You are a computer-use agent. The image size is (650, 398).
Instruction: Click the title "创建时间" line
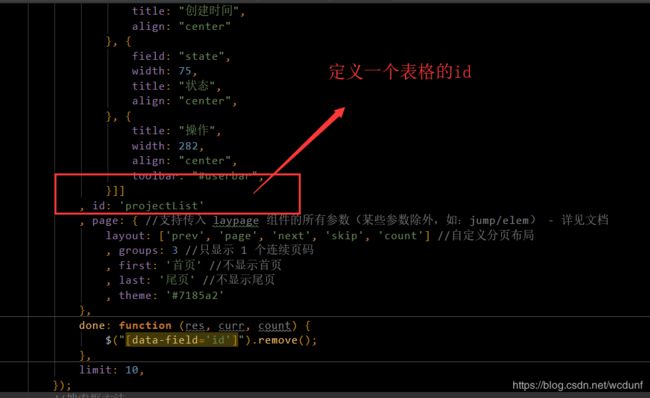click(189, 11)
